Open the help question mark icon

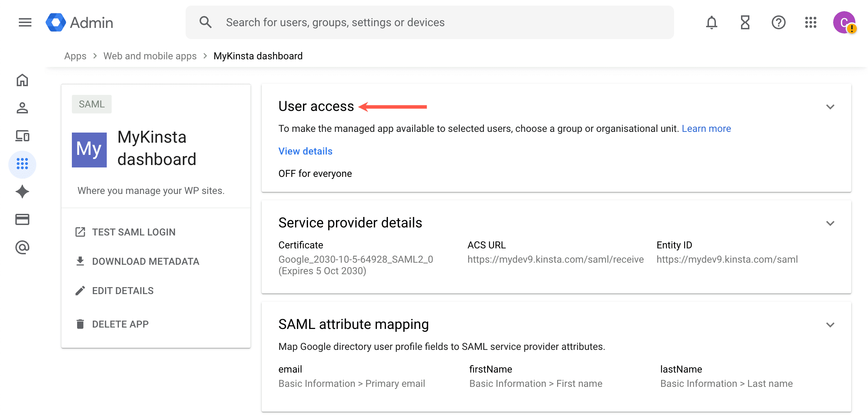(778, 22)
